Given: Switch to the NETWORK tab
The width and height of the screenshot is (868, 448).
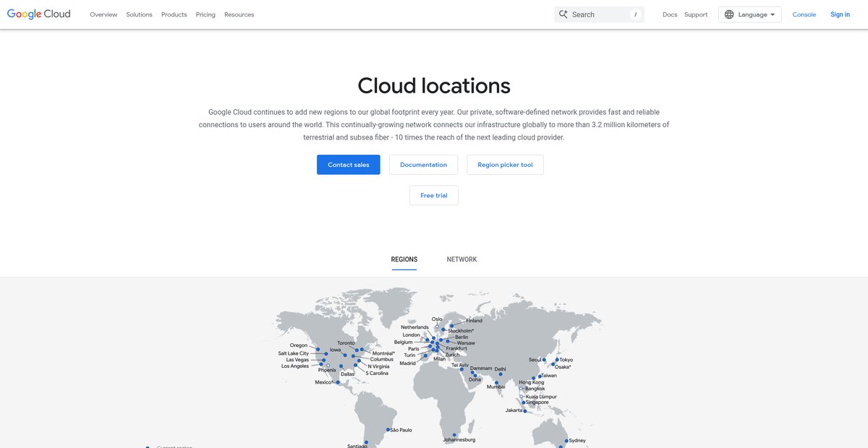Looking at the screenshot, I should [x=461, y=259].
